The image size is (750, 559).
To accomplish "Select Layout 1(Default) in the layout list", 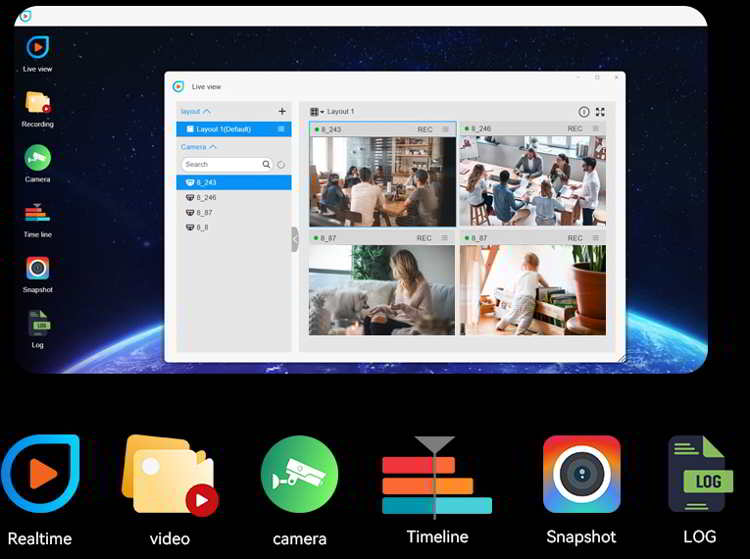I will (x=233, y=129).
